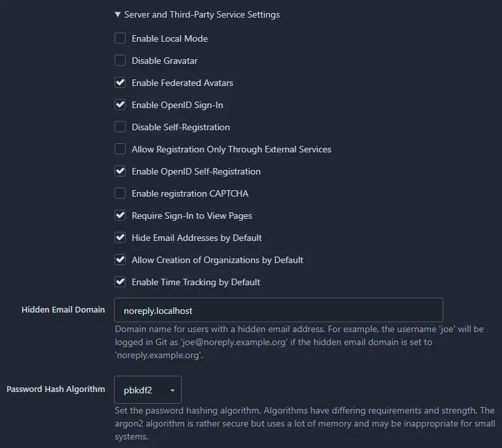Check Enable registration CAPTCHA
Screen dimensions: 502x448
120,193
